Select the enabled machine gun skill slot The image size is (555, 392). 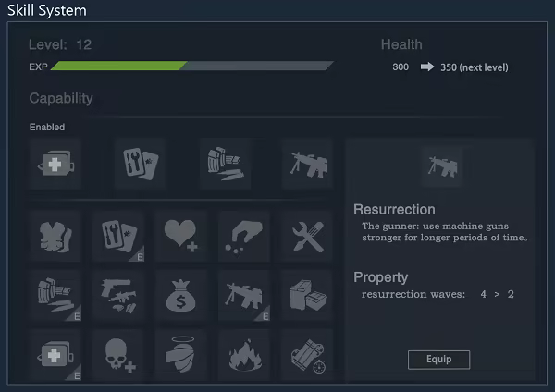tap(307, 164)
